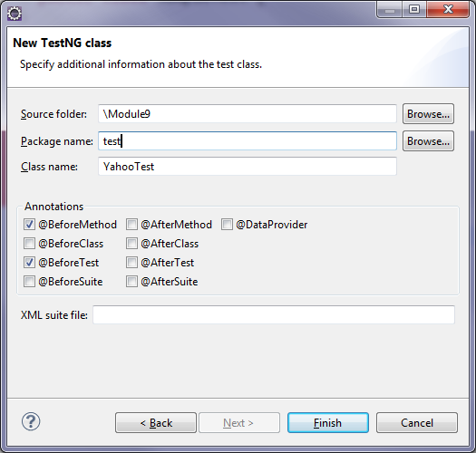Select the @AfterClass checkbox

point(131,244)
